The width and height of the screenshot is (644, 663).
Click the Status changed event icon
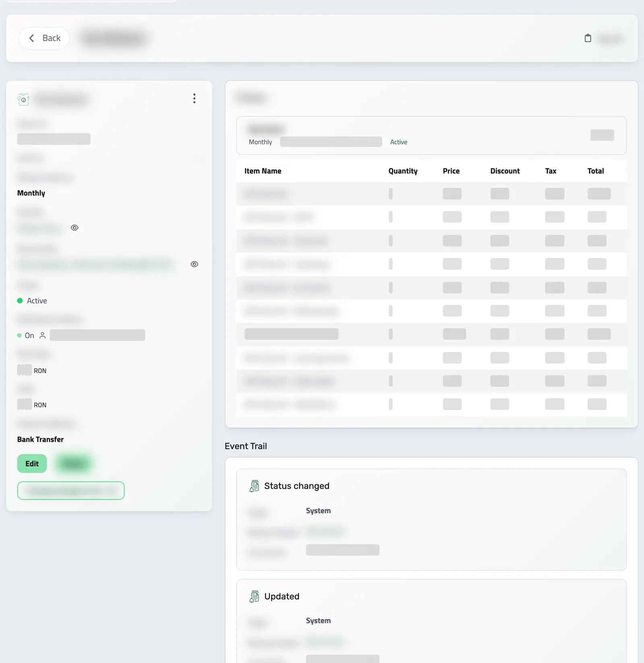coord(254,486)
